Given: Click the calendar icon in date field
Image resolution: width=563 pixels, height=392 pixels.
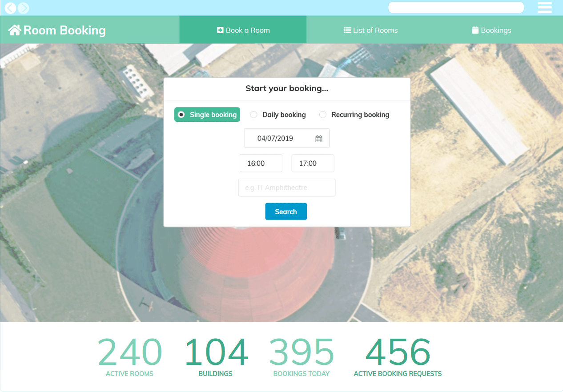Looking at the screenshot, I should pos(319,139).
